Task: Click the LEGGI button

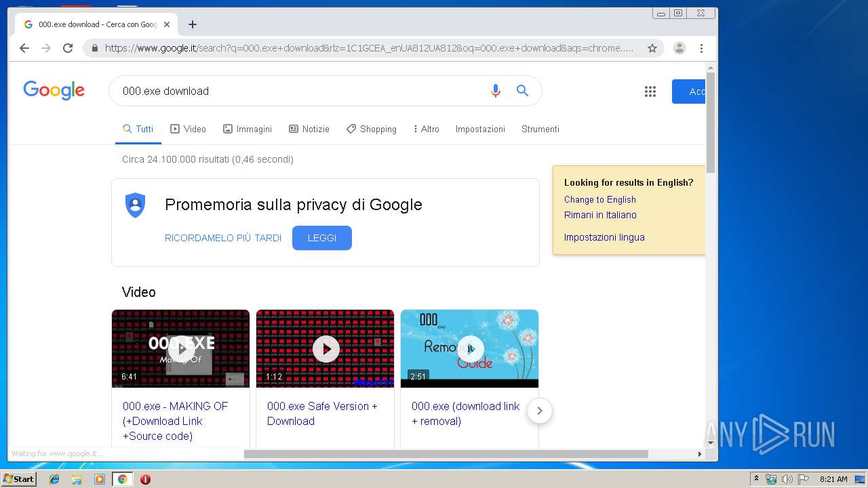Action: point(322,238)
